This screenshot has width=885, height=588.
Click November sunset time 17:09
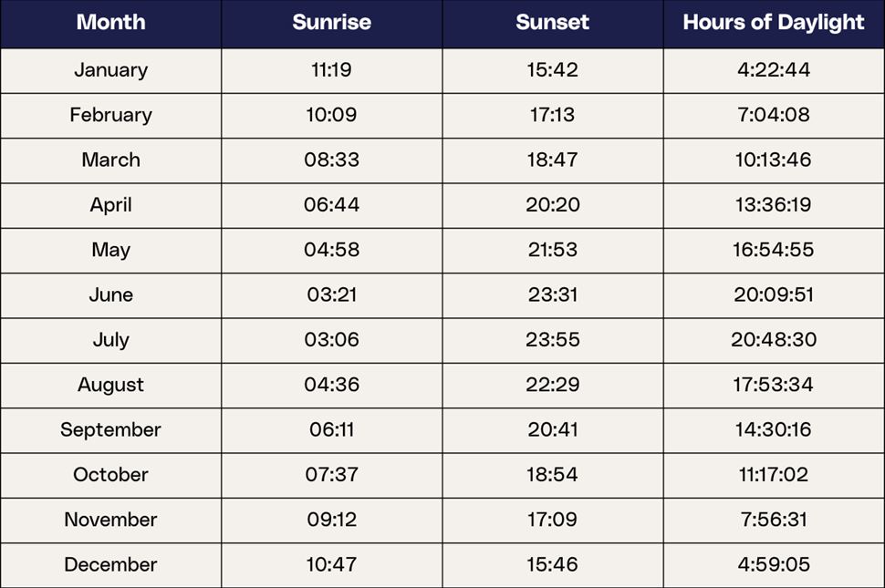click(552, 520)
